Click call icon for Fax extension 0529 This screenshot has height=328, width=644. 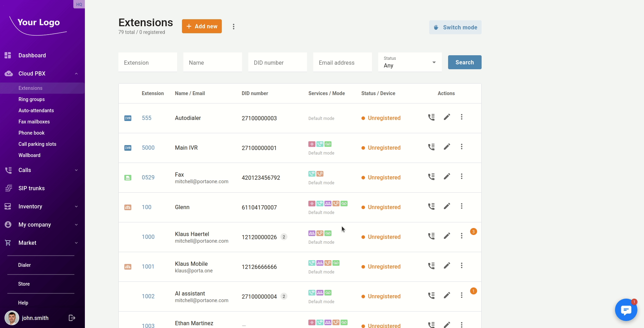coord(431,177)
